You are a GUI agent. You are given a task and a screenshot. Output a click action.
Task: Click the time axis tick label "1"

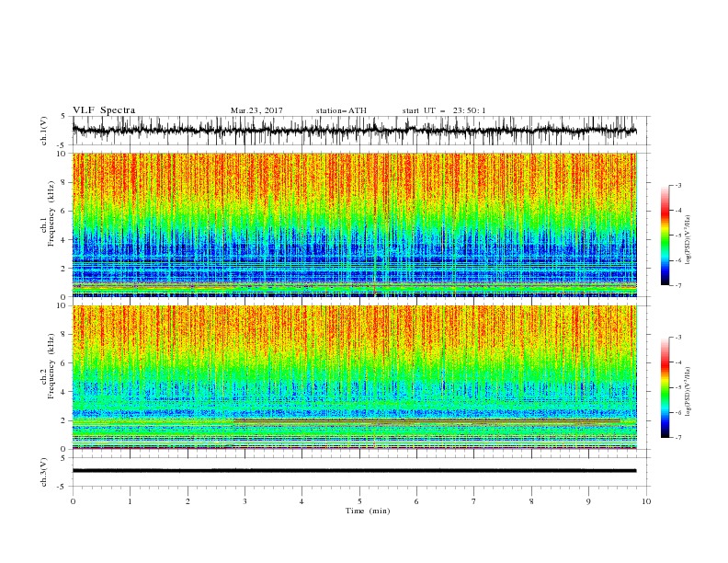click(x=130, y=501)
